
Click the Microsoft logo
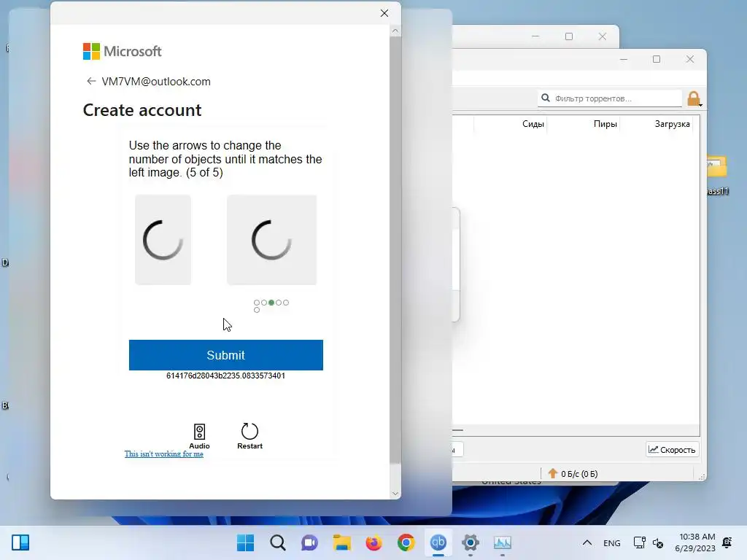pyautogui.click(x=122, y=52)
